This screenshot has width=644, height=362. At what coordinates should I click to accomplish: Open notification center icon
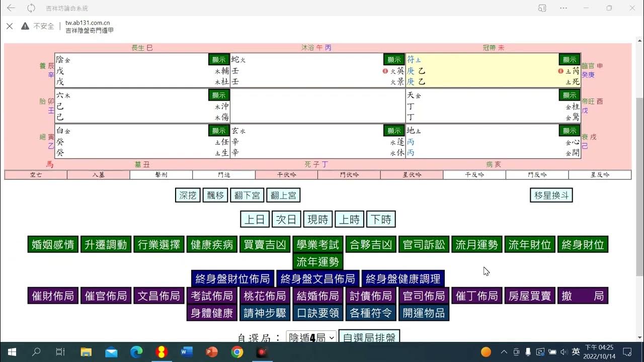click(x=627, y=352)
